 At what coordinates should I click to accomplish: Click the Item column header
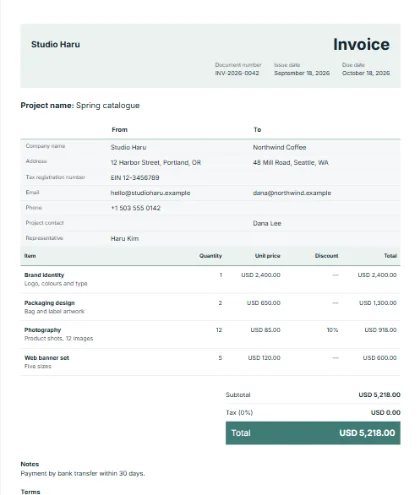click(30, 256)
